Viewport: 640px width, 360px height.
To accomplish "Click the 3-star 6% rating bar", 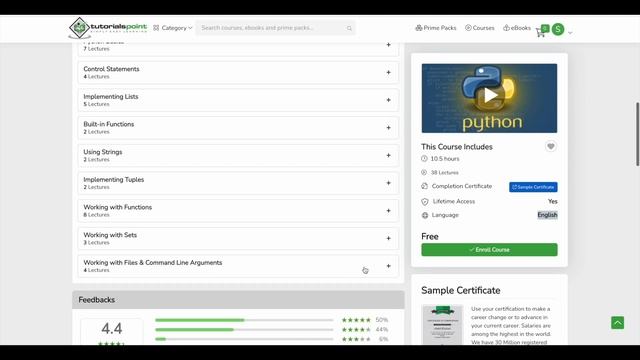I will coord(244,339).
